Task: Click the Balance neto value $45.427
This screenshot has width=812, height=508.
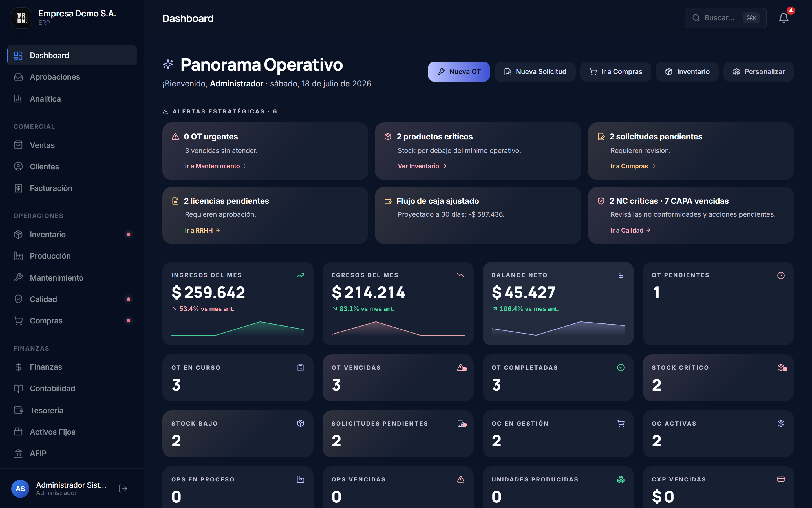Action: click(524, 292)
